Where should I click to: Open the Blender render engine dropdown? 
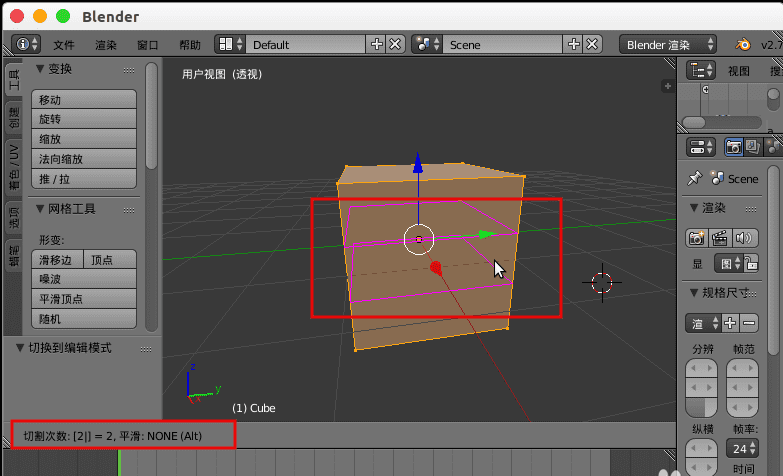pyautogui.click(x=668, y=44)
